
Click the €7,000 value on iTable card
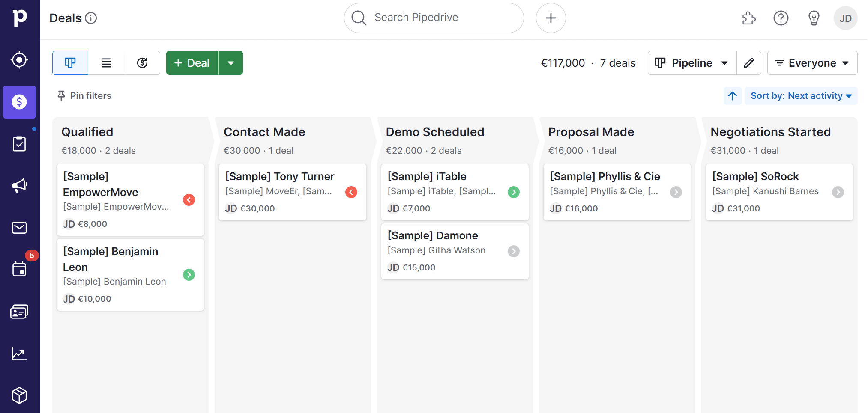pos(416,208)
